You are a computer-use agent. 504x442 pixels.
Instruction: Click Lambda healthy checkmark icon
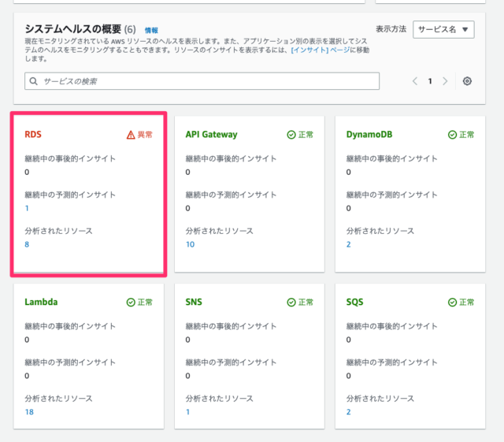pyautogui.click(x=131, y=303)
